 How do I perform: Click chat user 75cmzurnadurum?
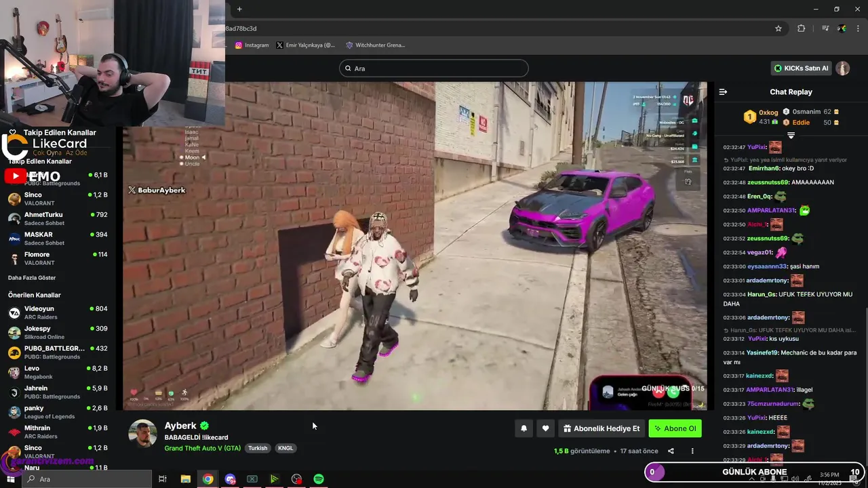pos(772,403)
